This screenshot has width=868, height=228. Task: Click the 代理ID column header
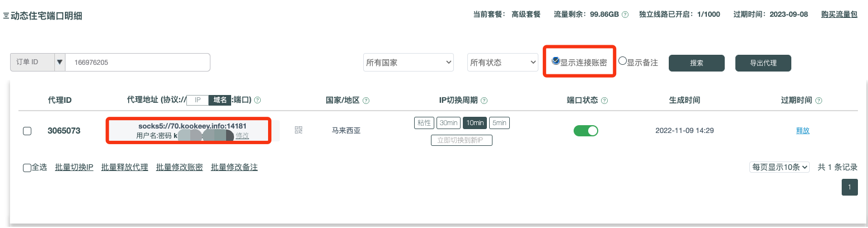pyautogui.click(x=60, y=101)
